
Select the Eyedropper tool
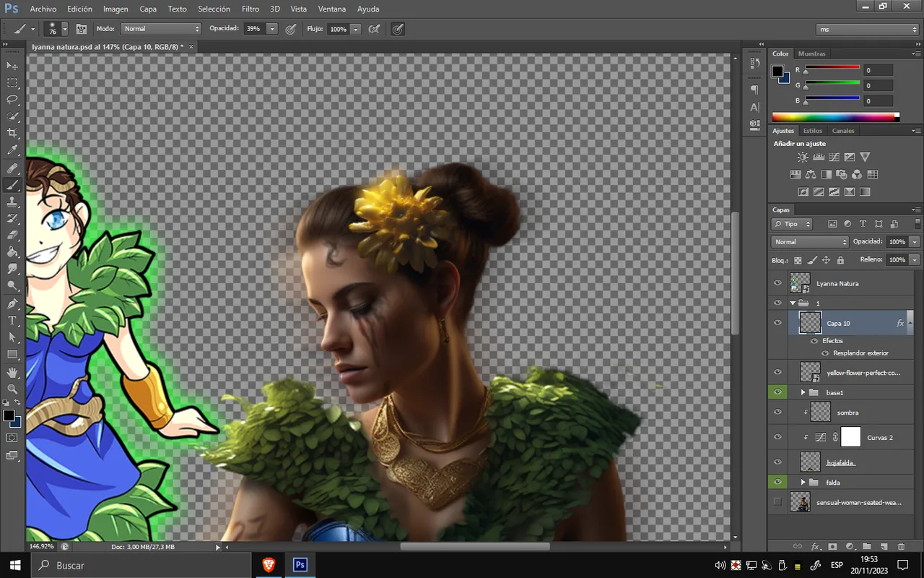click(x=12, y=150)
